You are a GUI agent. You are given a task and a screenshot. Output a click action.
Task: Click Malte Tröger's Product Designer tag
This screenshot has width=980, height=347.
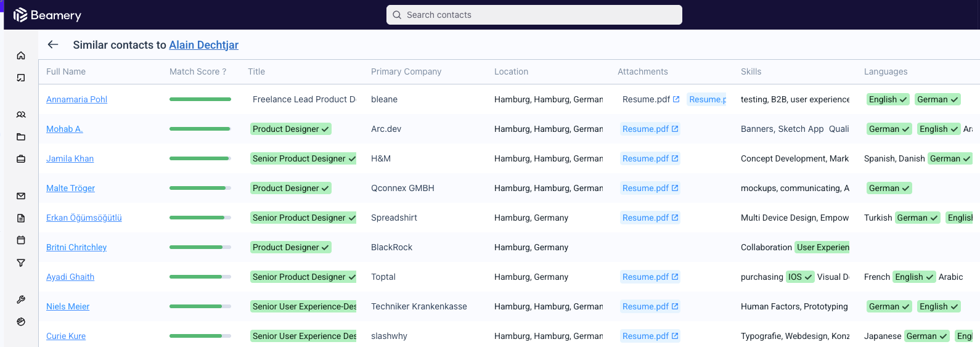(x=291, y=188)
